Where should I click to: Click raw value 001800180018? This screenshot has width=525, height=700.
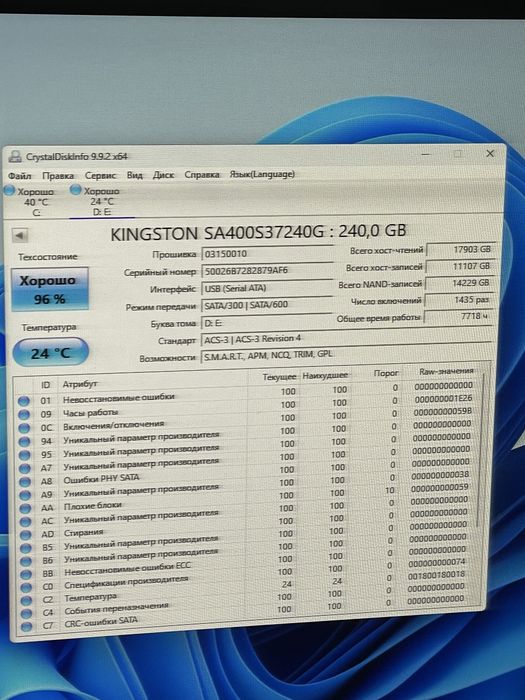click(436, 575)
